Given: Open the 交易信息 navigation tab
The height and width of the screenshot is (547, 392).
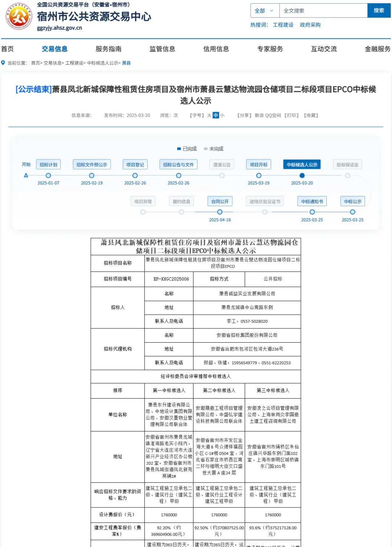Looking at the screenshot, I should point(54,49).
